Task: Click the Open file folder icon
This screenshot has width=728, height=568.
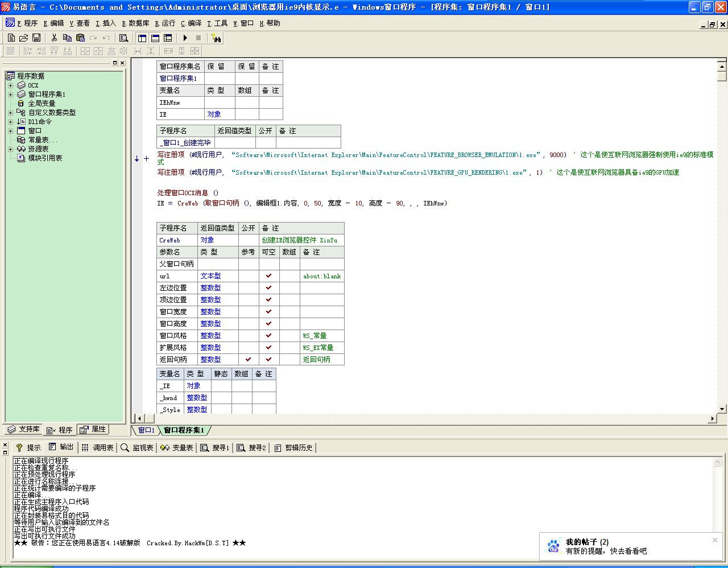Action: 23,38
